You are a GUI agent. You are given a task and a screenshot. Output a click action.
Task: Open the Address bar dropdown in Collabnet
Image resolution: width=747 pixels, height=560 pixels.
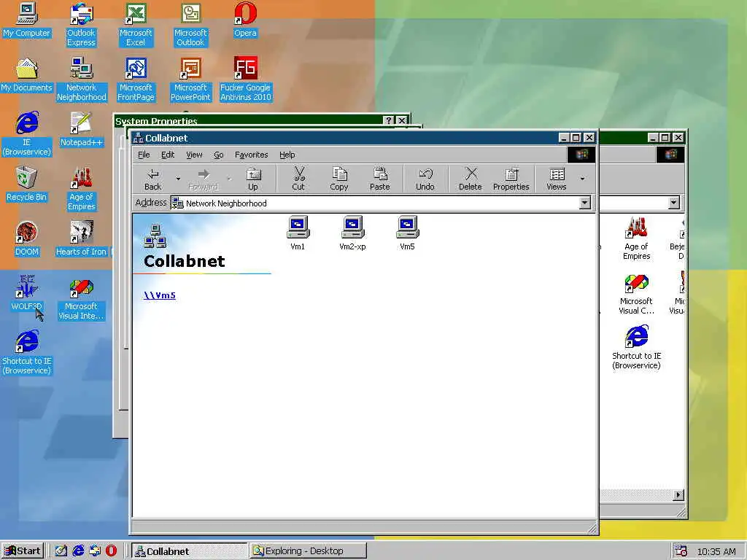click(584, 203)
